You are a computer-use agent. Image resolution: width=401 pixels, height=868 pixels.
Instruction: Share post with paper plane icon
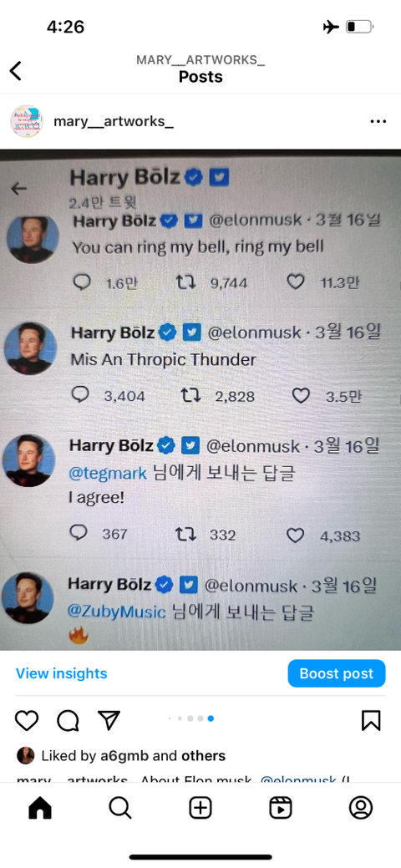click(109, 719)
